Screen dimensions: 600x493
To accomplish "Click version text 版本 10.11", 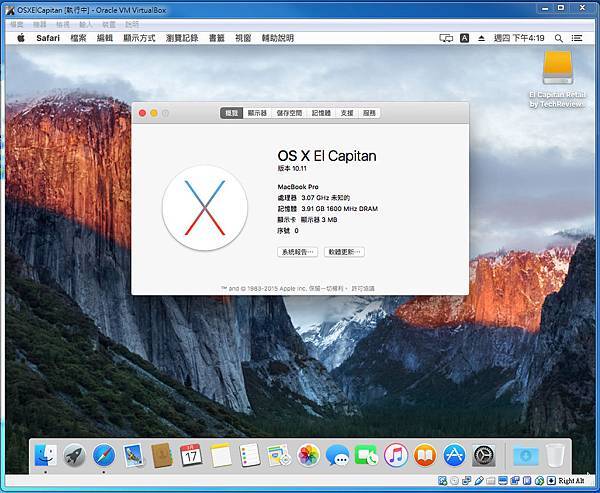I will [292, 168].
